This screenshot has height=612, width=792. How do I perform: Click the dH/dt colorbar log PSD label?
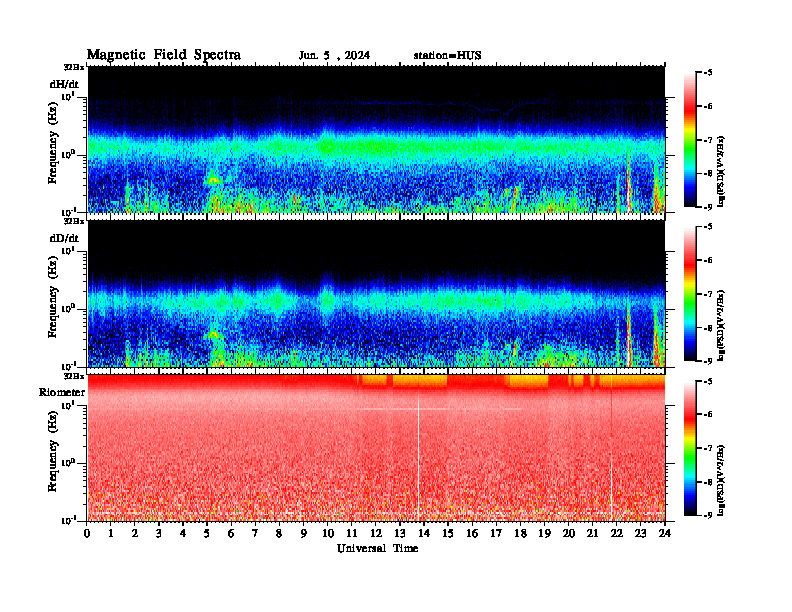[x=722, y=171]
